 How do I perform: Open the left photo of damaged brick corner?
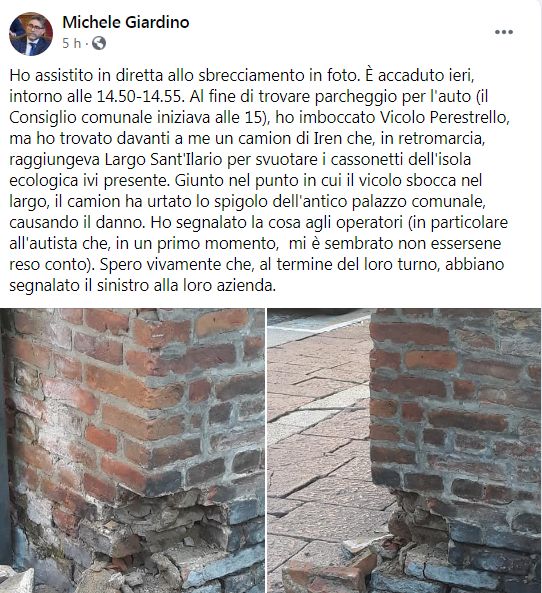click(x=132, y=450)
